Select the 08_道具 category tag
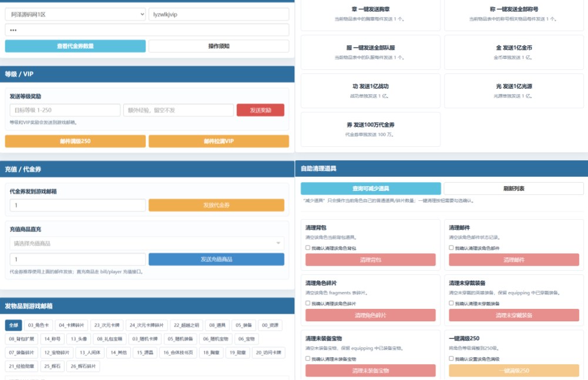588x380 pixels. 217,325
